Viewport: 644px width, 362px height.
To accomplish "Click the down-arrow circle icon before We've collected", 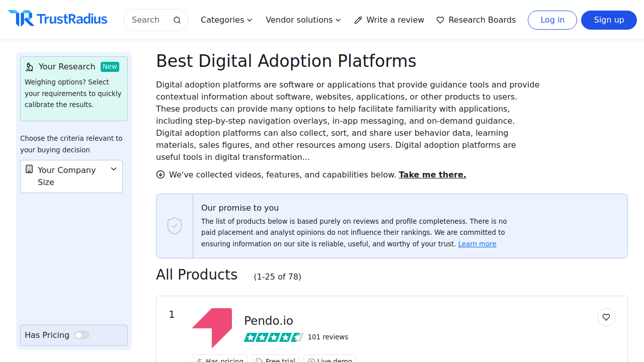I will click(160, 174).
